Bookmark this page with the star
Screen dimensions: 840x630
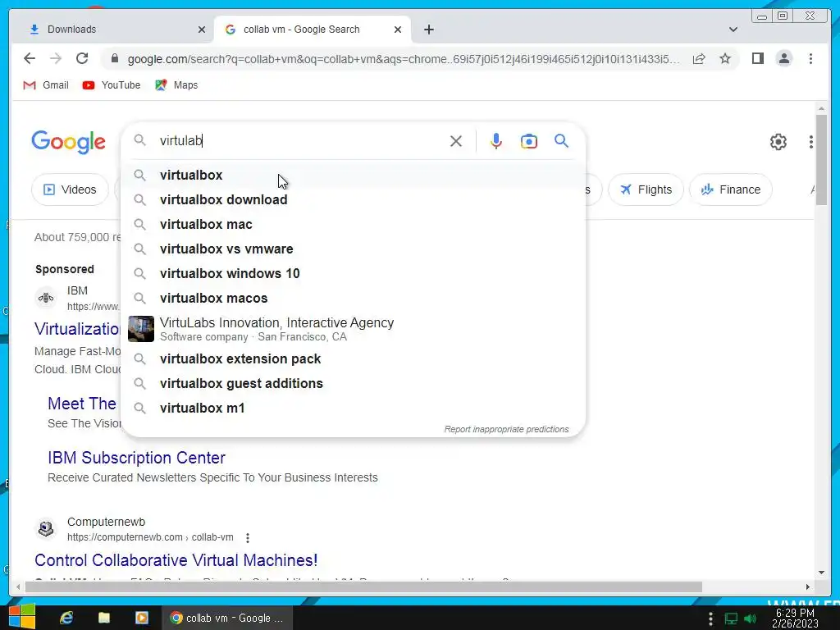click(725, 58)
